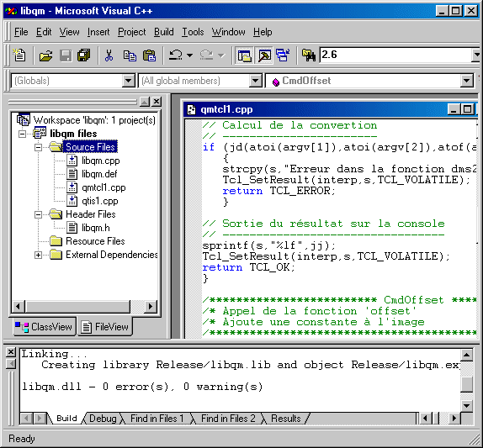Click workspace tree scroll right arrow

151,307
